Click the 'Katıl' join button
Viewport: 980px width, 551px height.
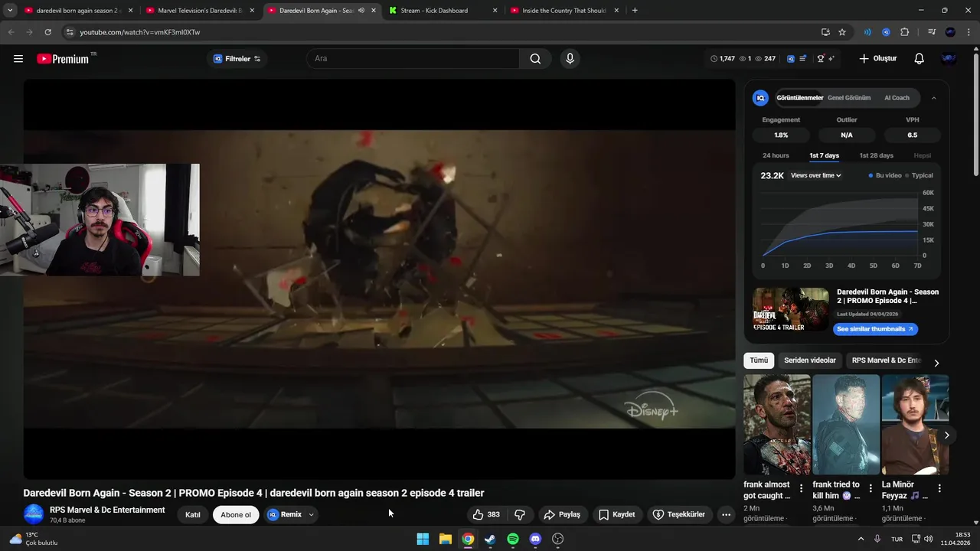tap(193, 514)
